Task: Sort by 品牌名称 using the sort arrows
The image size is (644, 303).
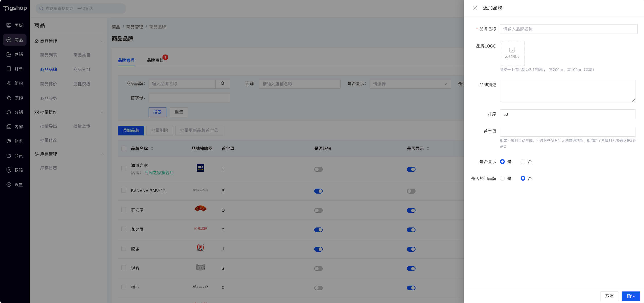Action: 152,149
